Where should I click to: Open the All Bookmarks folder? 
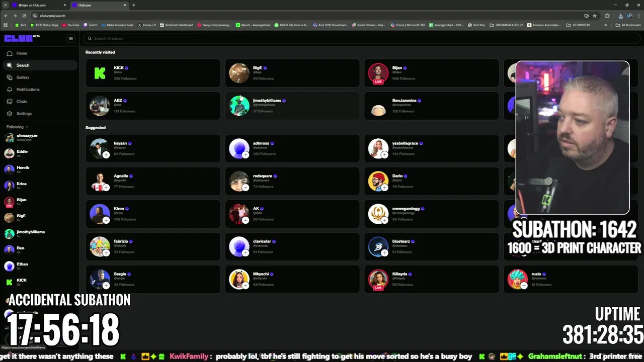point(628,25)
